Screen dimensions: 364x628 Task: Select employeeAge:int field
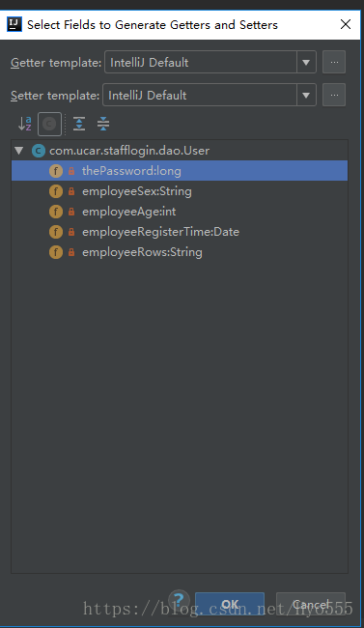point(180,212)
